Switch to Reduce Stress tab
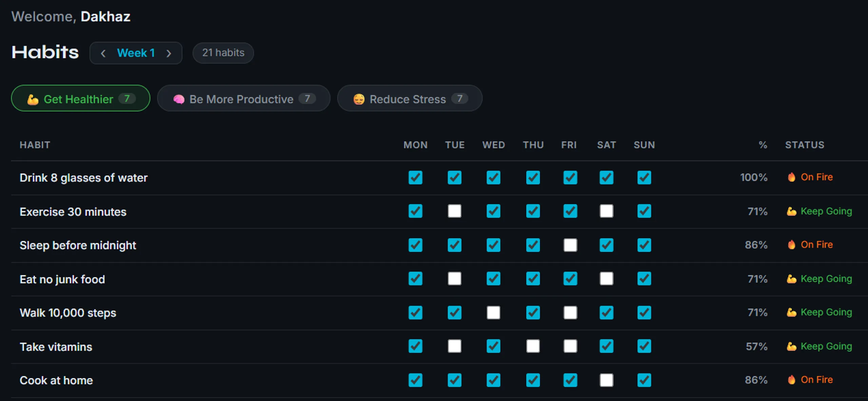This screenshot has height=401, width=868. 410,98
